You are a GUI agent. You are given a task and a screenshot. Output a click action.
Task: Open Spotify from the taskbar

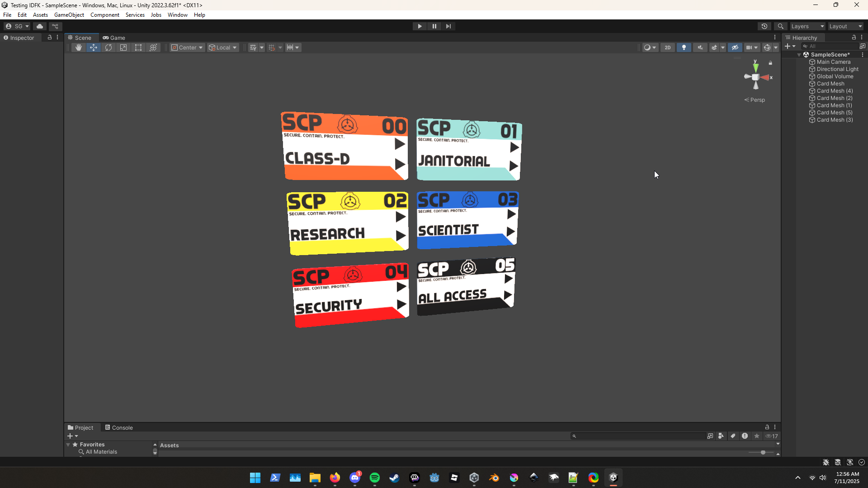pyautogui.click(x=375, y=478)
